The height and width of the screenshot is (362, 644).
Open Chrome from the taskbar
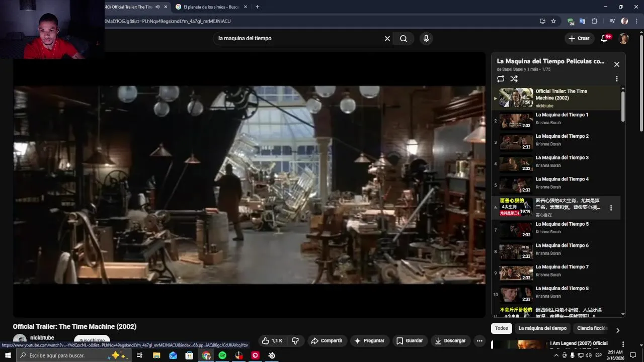point(206,355)
